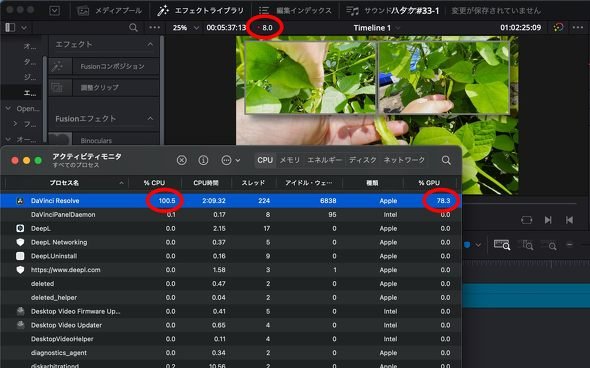Image resolution: width=590 pixels, height=368 pixels.
Task: Collapse the effects section header
Action: (x=150, y=44)
